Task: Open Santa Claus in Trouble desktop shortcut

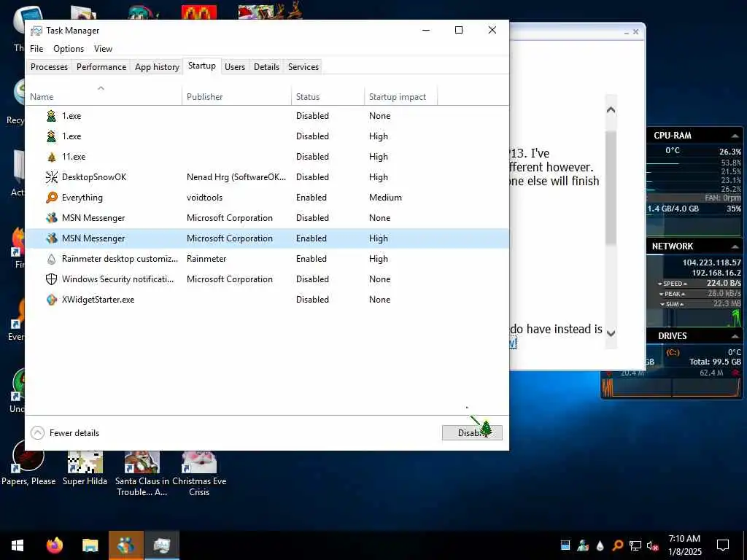Action: 142,474
